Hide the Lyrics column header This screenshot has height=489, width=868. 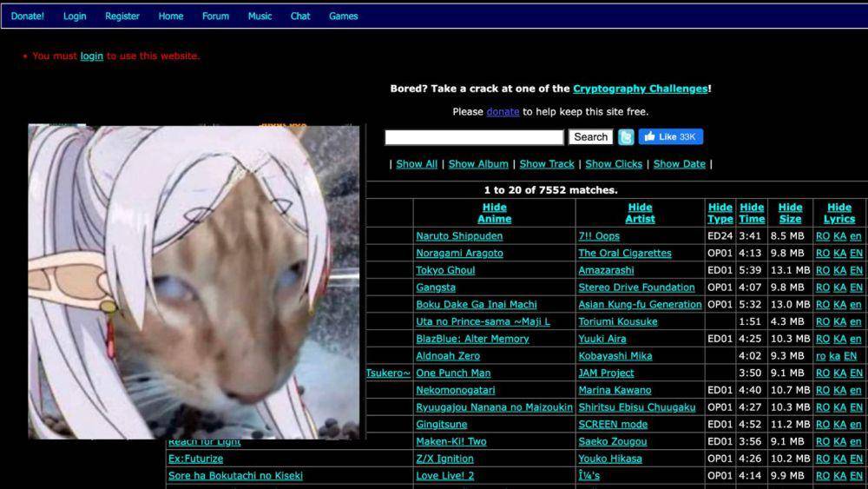tap(839, 213)
